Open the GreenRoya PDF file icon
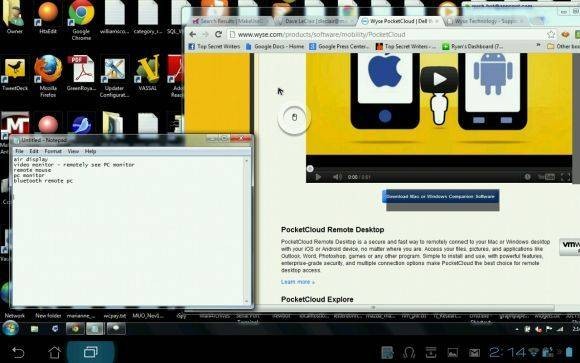 pos(81,73)
